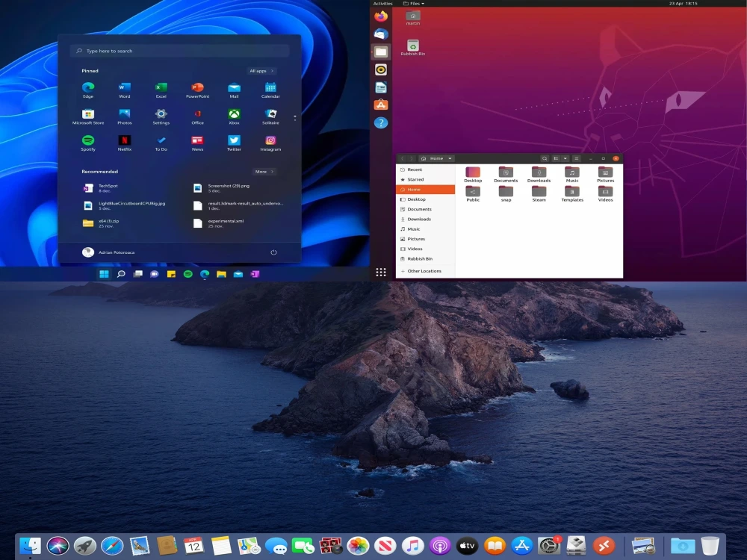Open the pinned Office app

click(x=197, y=116)
